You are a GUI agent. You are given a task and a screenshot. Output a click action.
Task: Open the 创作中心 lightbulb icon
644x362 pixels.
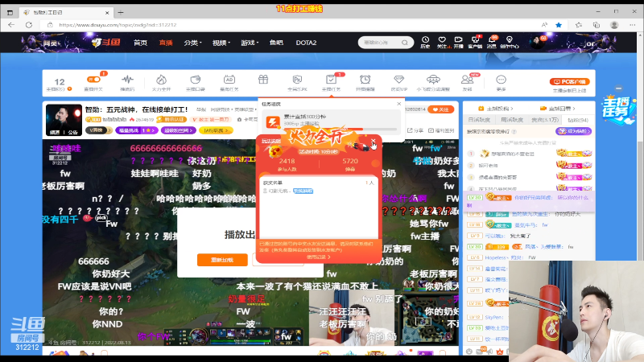coord(510,39)
